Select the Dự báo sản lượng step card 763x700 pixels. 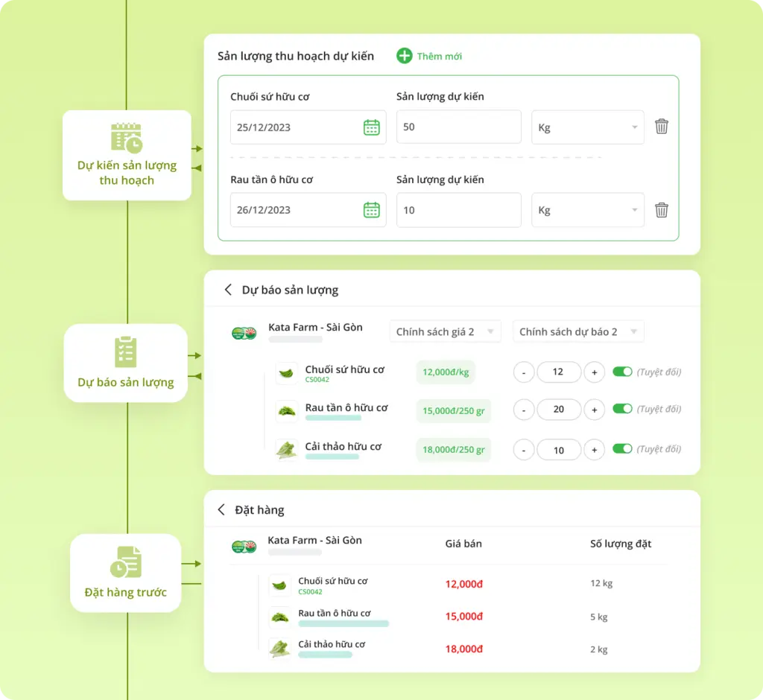tap(125, 363)
